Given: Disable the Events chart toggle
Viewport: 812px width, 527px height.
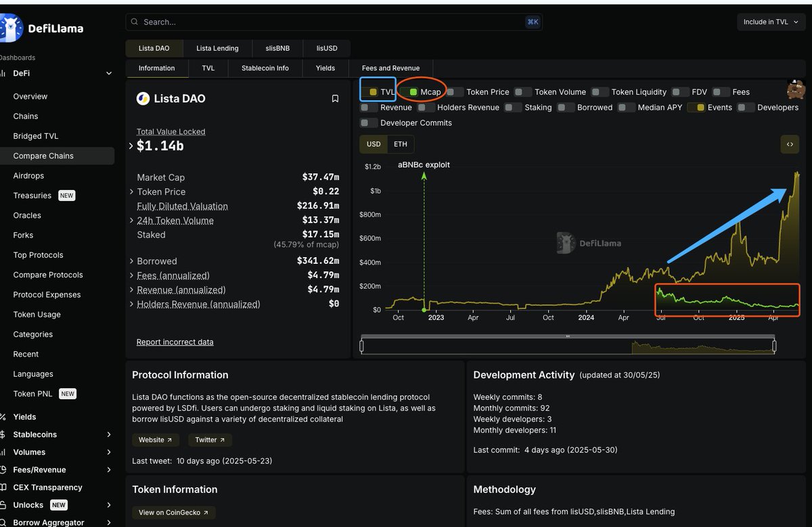Looking at the screenshot, I should pos(697,108).
